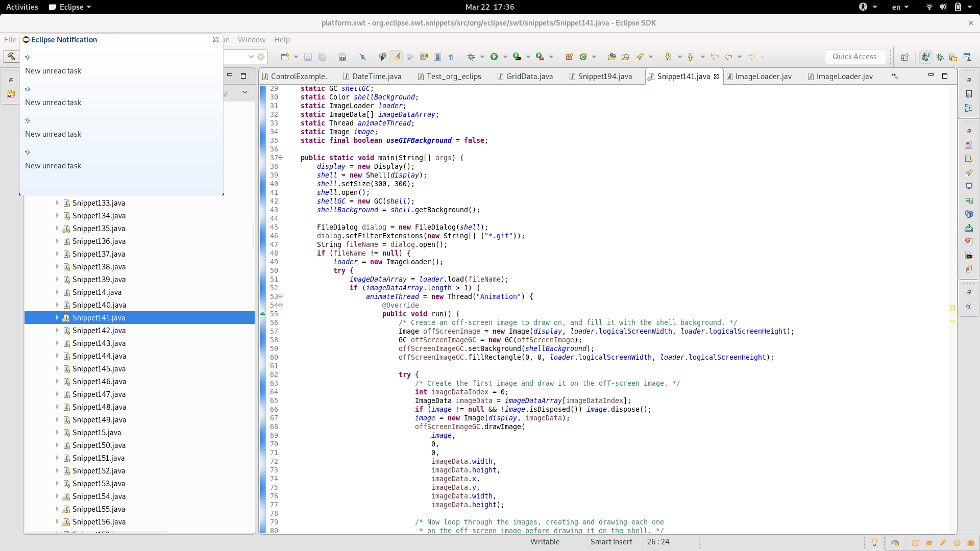Click the tip of the day lightbulb
Image resolution: width=980 pixels, height=551 pixels.
(x=874, y=542)
